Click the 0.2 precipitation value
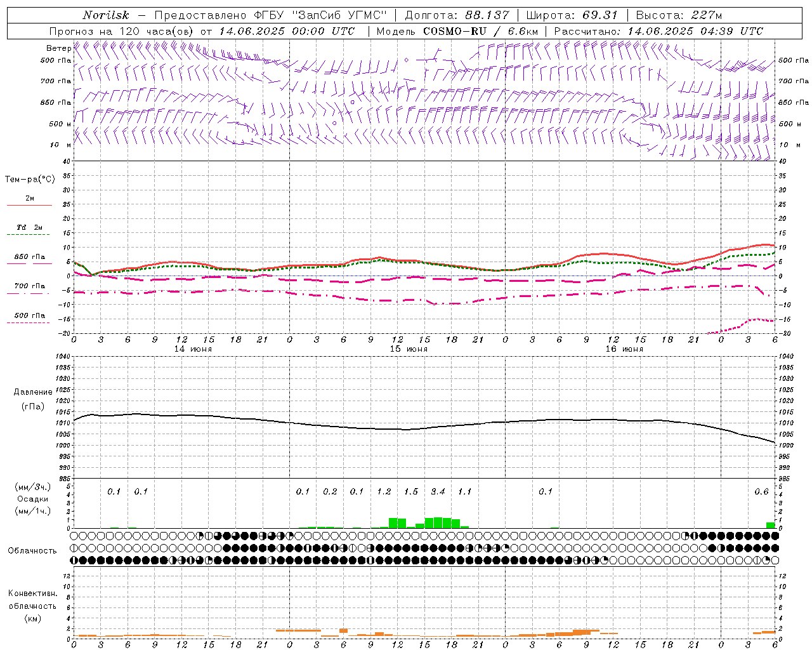 point(330,492)
